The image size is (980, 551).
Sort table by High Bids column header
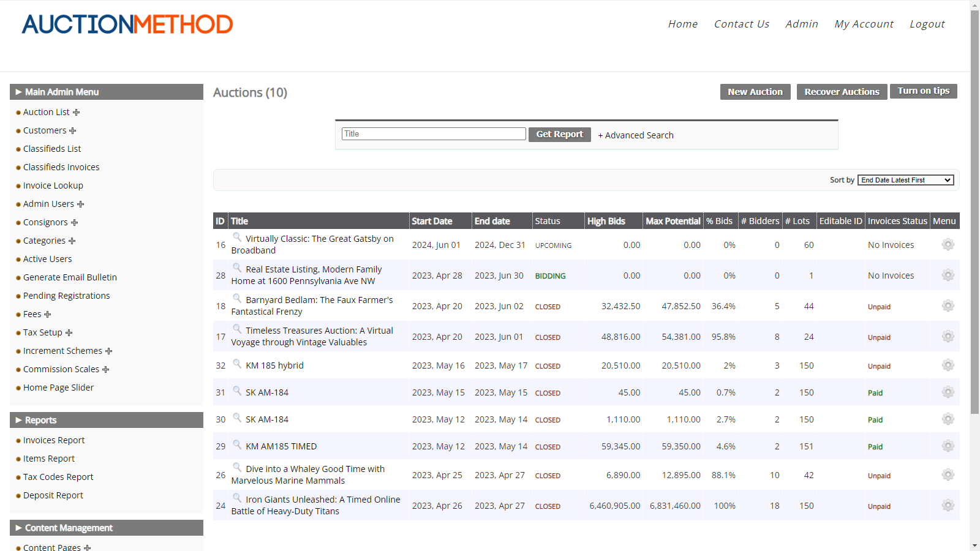[606, 221]
